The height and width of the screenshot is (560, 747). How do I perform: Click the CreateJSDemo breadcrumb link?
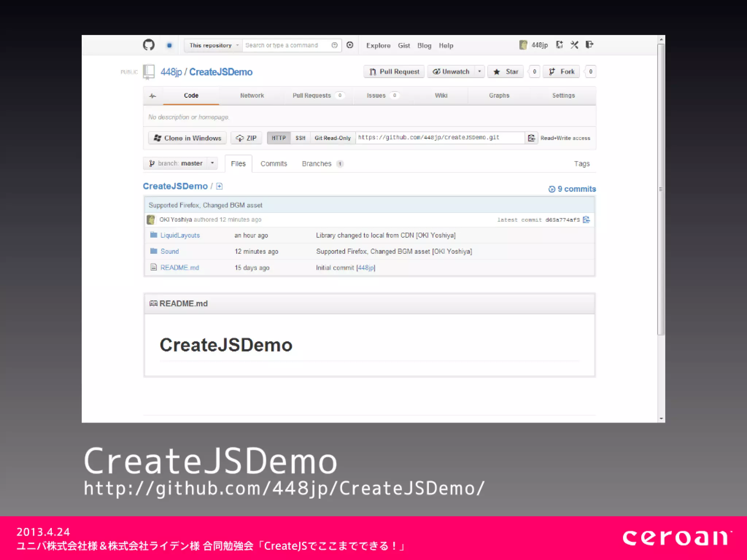(175, 186)
